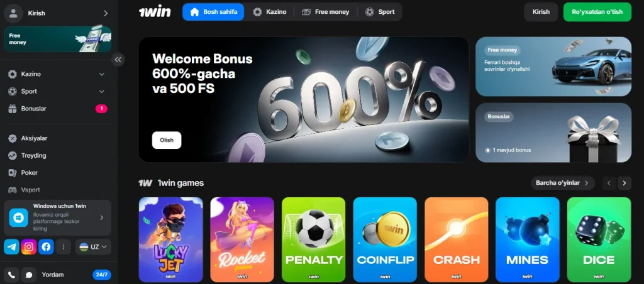Open the Telegram social link
This screenshot has width=644, height=284.
coord(11,247)
